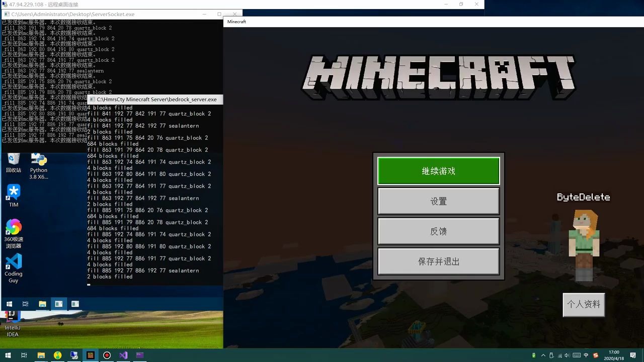Click final '2 blocks filled' console line
Image resolution: width=644 pixels, height=362 pixels.
(110, 277)
